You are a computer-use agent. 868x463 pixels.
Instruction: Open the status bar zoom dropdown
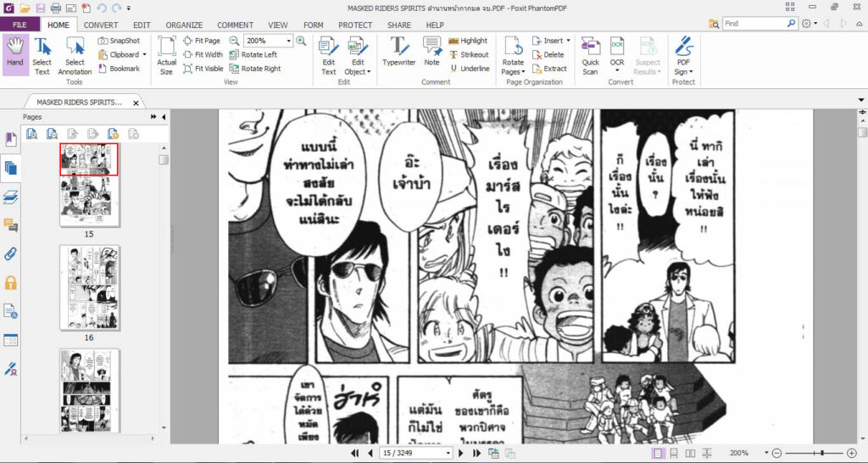point(765,453)
